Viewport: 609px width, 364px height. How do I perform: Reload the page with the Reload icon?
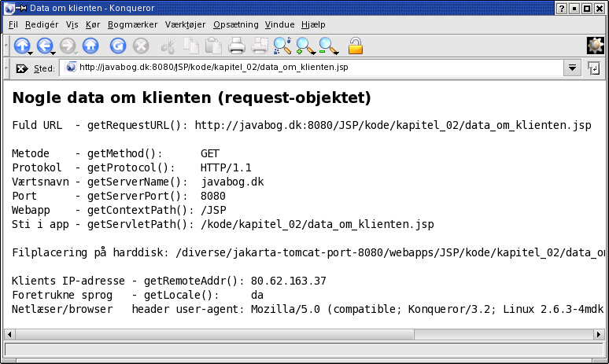(118, 46)
